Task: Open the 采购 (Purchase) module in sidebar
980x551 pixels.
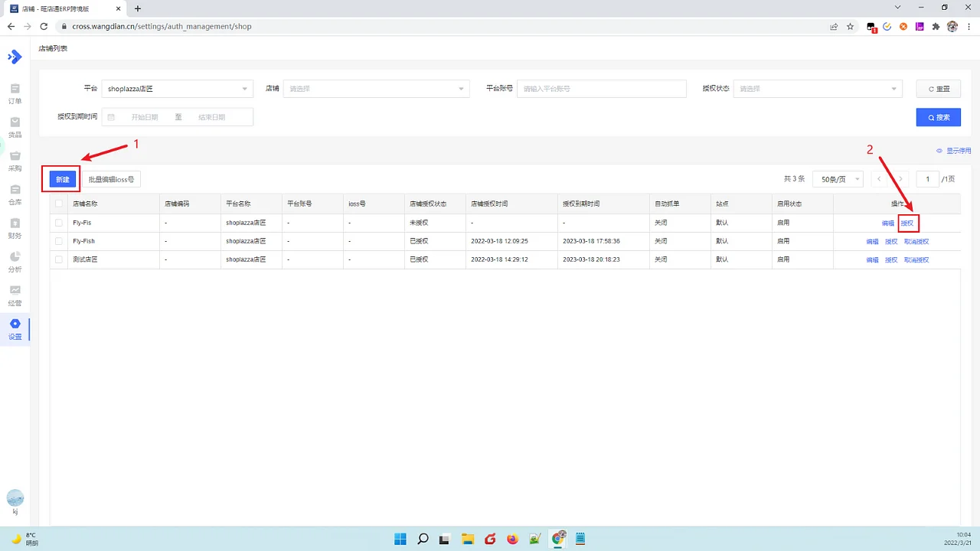Action: [15, 161]
